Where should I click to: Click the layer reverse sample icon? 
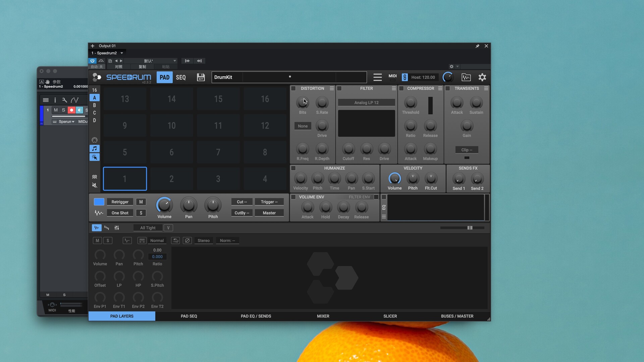click(x=175, y=241)
